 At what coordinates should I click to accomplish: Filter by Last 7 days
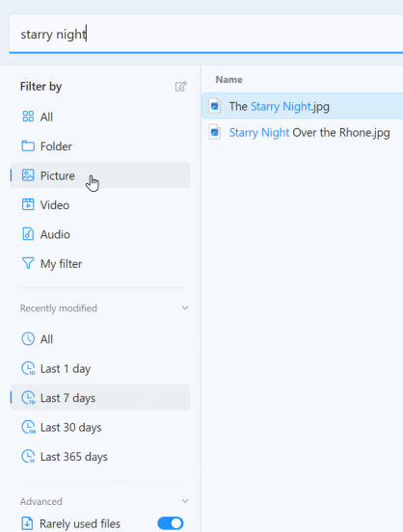coord(100,398)
